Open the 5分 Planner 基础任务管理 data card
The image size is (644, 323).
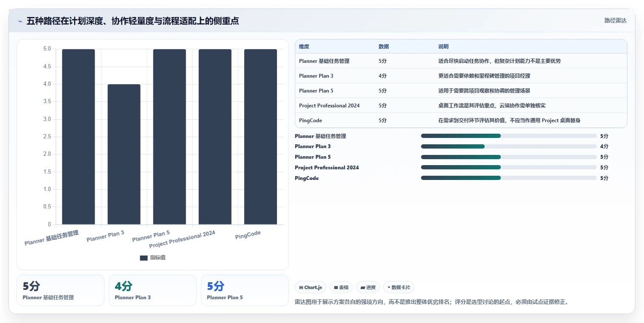coord(60,290)
